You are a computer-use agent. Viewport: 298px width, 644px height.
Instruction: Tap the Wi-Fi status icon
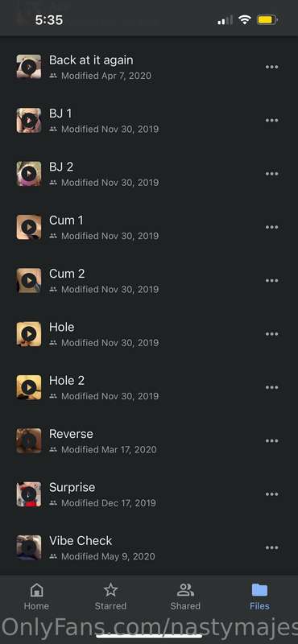pos(245,19)
